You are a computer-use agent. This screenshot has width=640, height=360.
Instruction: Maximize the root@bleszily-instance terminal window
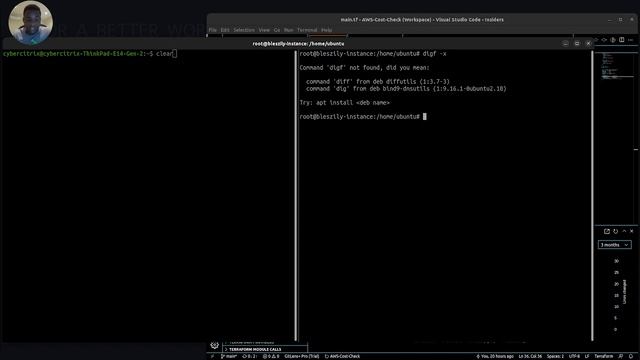(577, 43)
